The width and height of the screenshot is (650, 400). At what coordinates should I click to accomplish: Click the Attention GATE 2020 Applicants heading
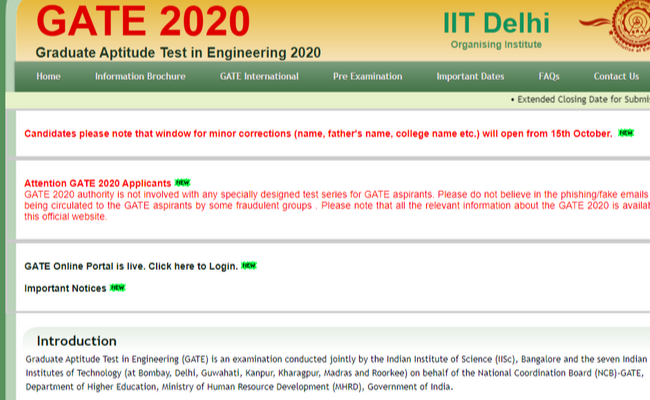(98, 183)
